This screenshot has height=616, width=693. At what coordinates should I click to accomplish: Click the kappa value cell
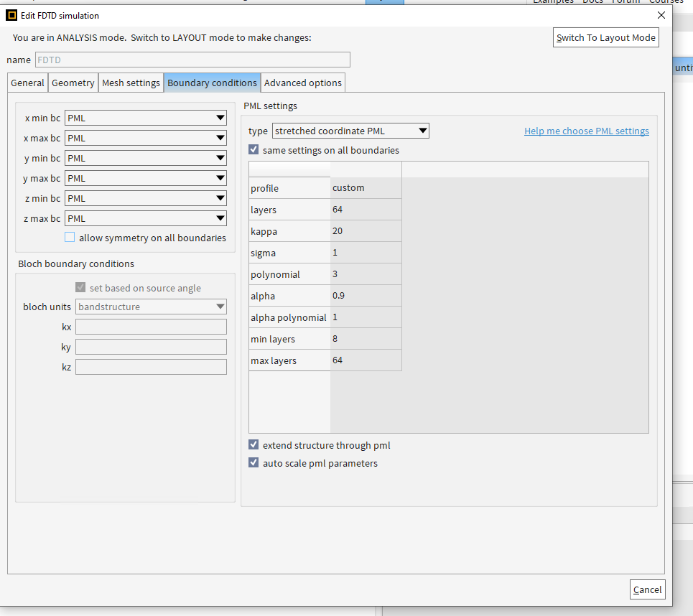(365, 231)
